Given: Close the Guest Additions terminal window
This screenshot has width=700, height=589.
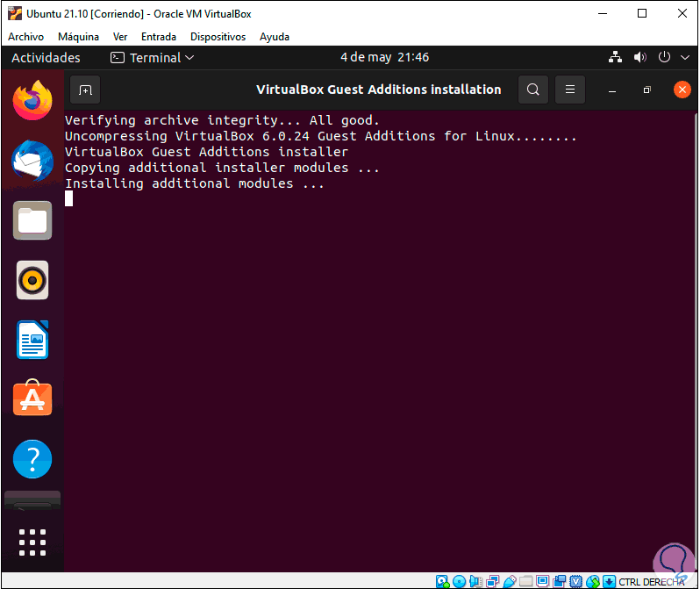Looking at the screenshot, I should 682,90.
